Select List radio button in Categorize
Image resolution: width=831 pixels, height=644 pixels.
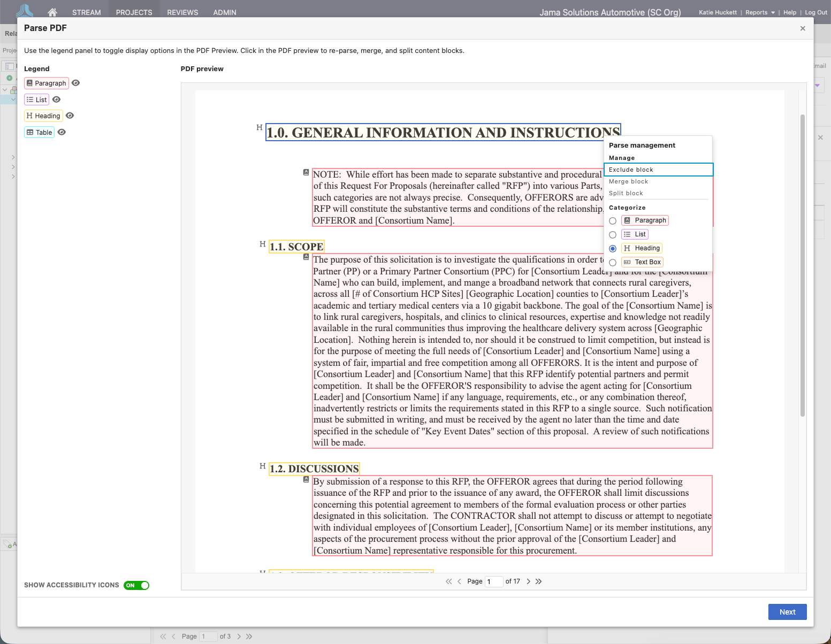point(613,235)
